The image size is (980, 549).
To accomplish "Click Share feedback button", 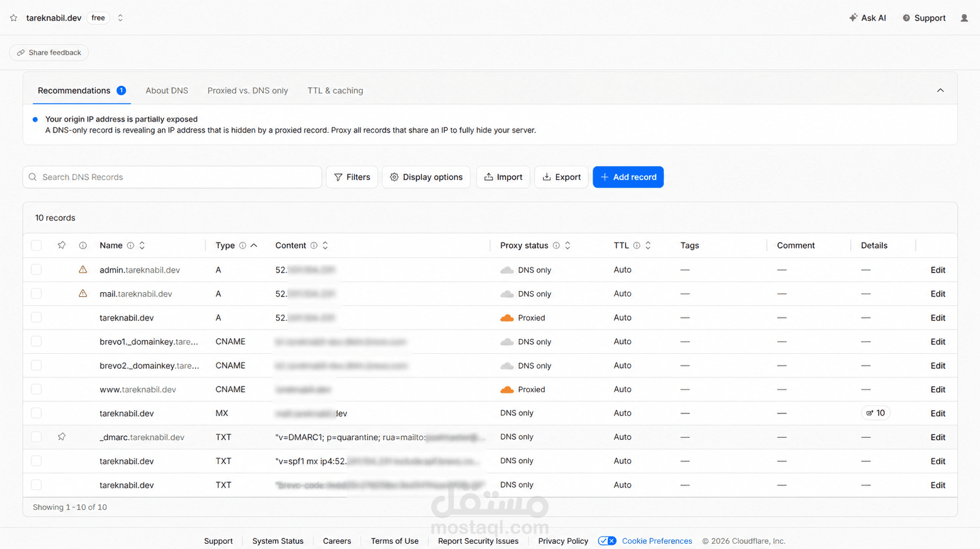I will [49, 53].
